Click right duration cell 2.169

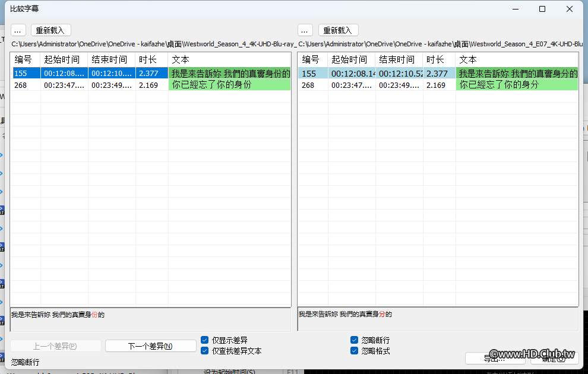pyautogui.click(x=440, y=85)
